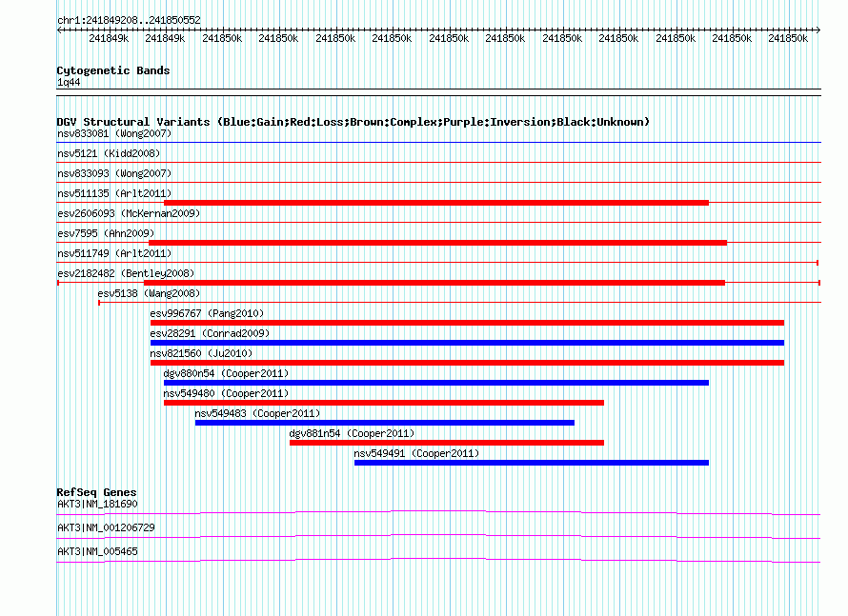This screenshot has width=848, height=616.
Task: Open gene label AKT3|NM_005465
Action: [x=97, y=551]
